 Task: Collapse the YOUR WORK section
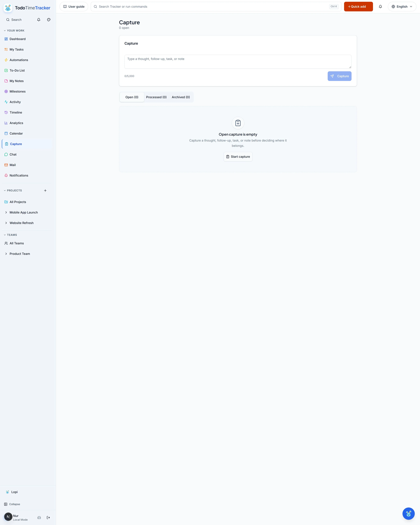pyautogui.click(x=14, y=30)
